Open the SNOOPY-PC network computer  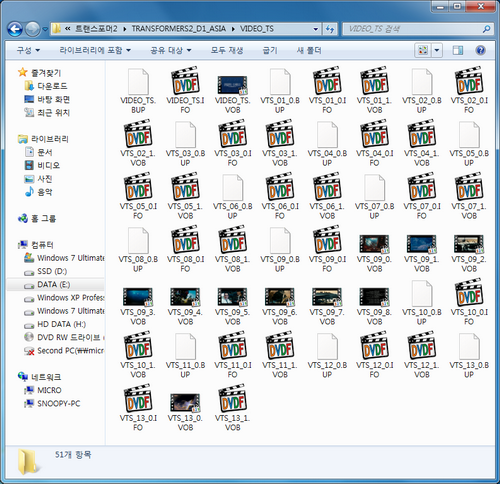[59, 404]
